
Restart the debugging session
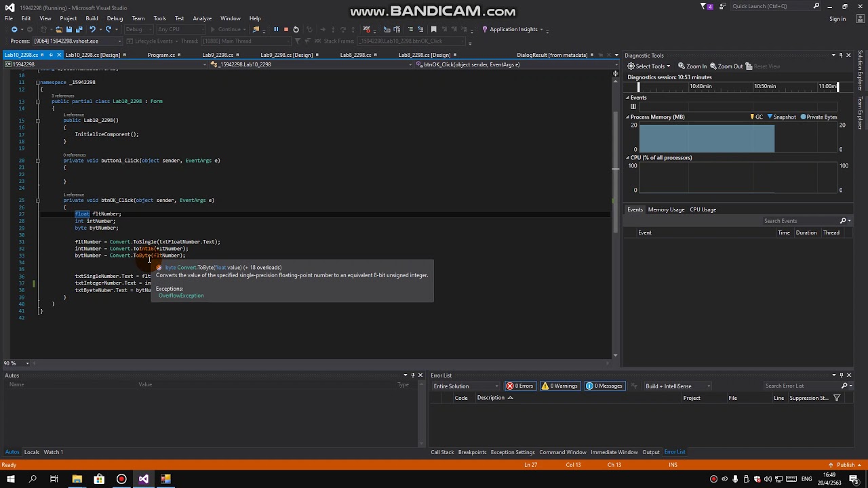point(296,29)
